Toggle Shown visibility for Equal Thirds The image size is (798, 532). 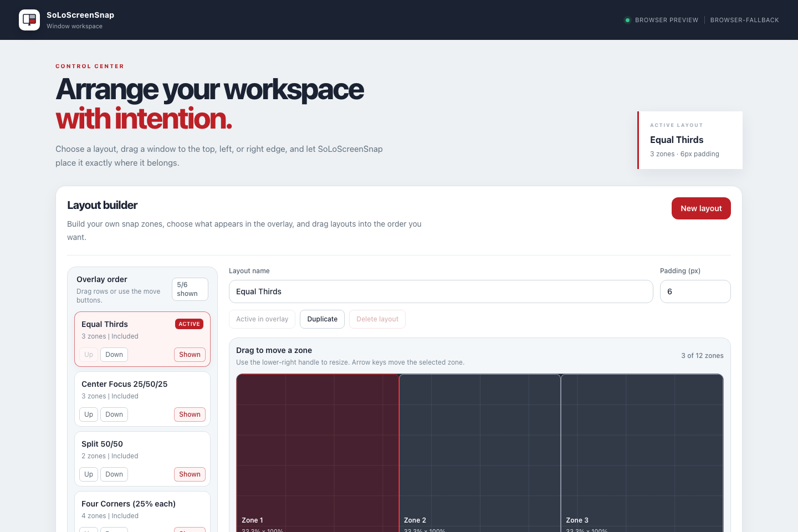pyautogui.click(x=190, y=355)
